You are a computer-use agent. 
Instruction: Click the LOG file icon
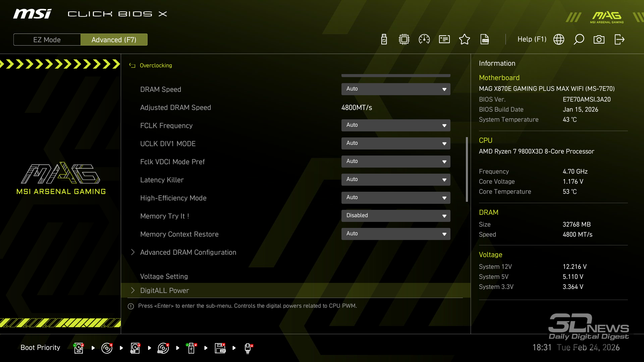click(485, 40)
